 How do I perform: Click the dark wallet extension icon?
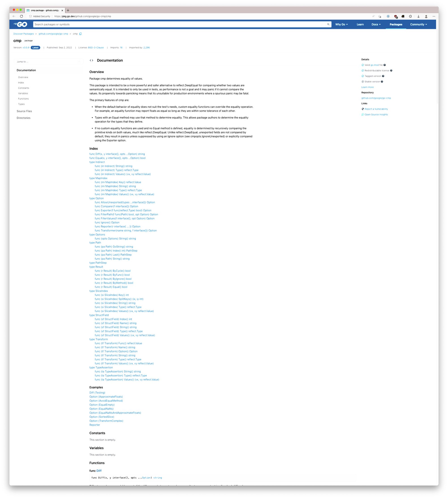click(x=403, y=16)
